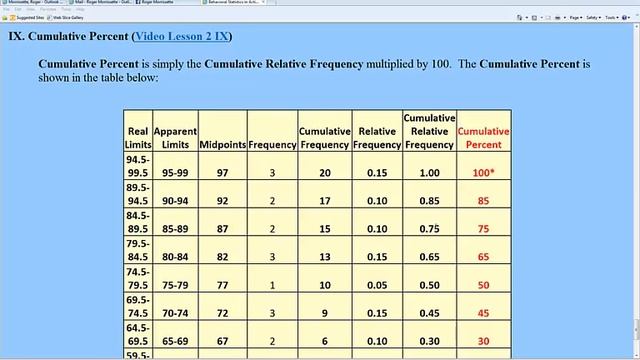The width and height of the screenshot is (640, 360).
Task: Switch to the first Outlook browser tab
Action: pyautogui.click(x=34, y=2)
